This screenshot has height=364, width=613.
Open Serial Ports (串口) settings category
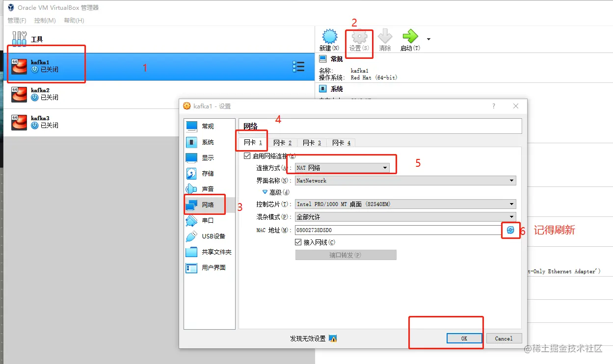tap(210, 220)
